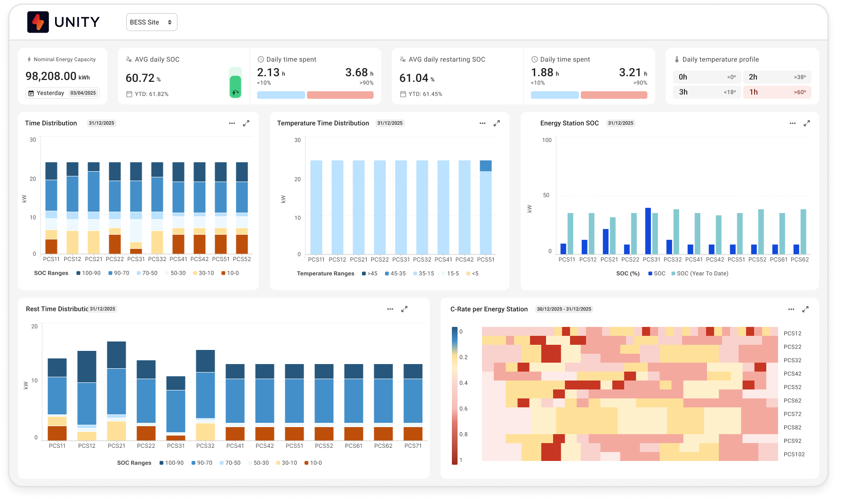Click the C-Rate color scale gradient bar
The width and height of the screenshot is (868, 500).
click(x=455, y=396)
